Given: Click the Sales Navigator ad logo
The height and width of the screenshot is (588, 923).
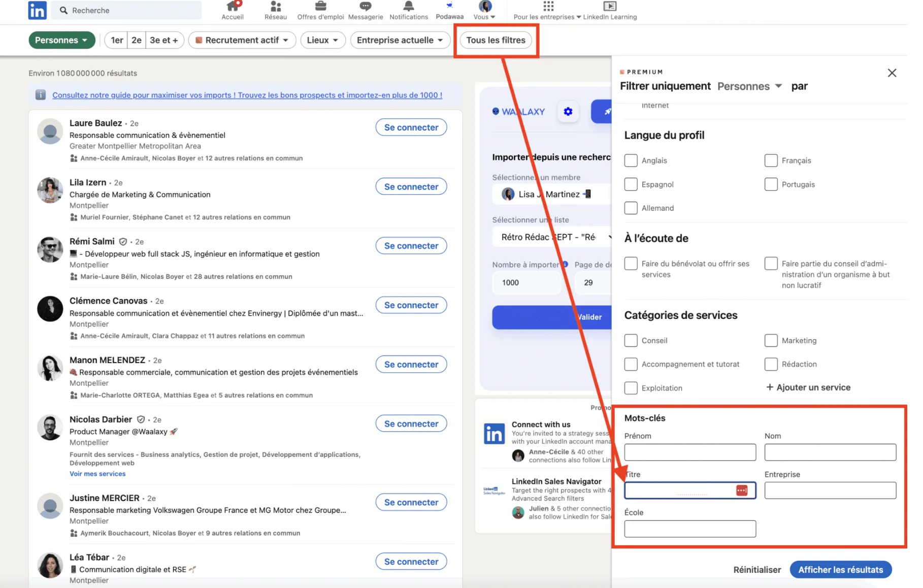Looking at the screenshot, I should [494, 491].
